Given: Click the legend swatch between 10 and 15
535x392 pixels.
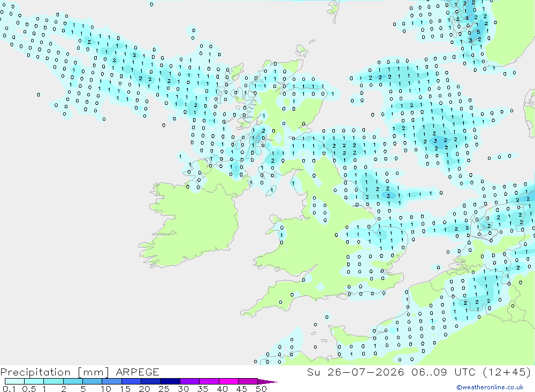Looking at the screenshot, I should click(112, 381).
